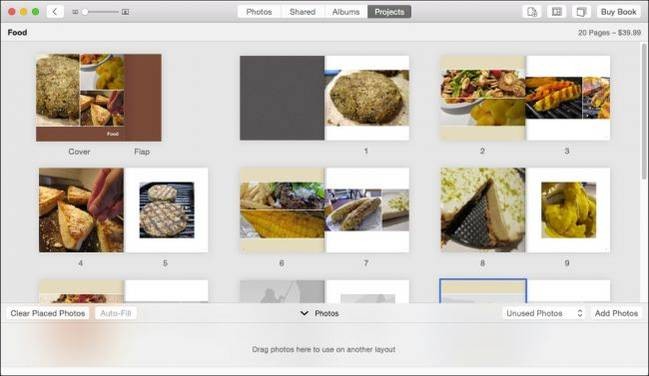This screenshot has height=376, width=649.
Task: Select page 7 thumbnail
Action: [367, 210]
